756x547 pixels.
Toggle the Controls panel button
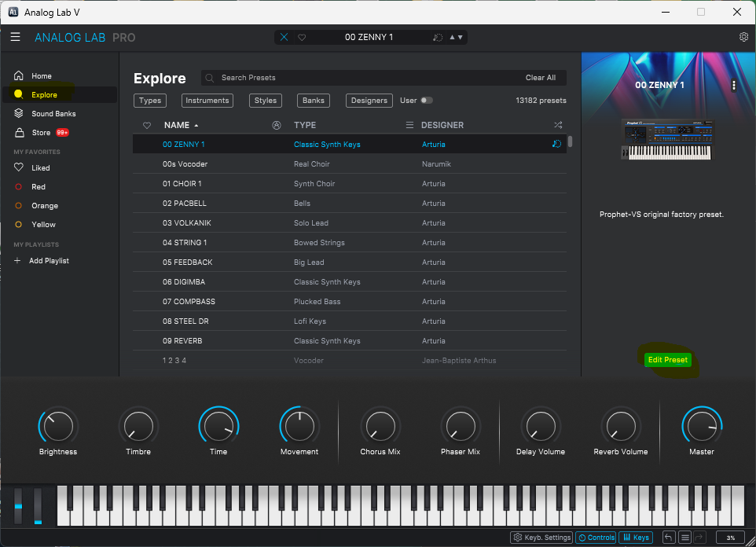point(596,538)
